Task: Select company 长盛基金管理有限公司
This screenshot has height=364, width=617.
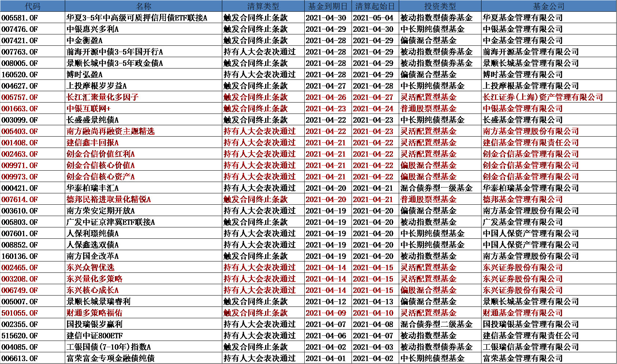Action: [523, 120]
